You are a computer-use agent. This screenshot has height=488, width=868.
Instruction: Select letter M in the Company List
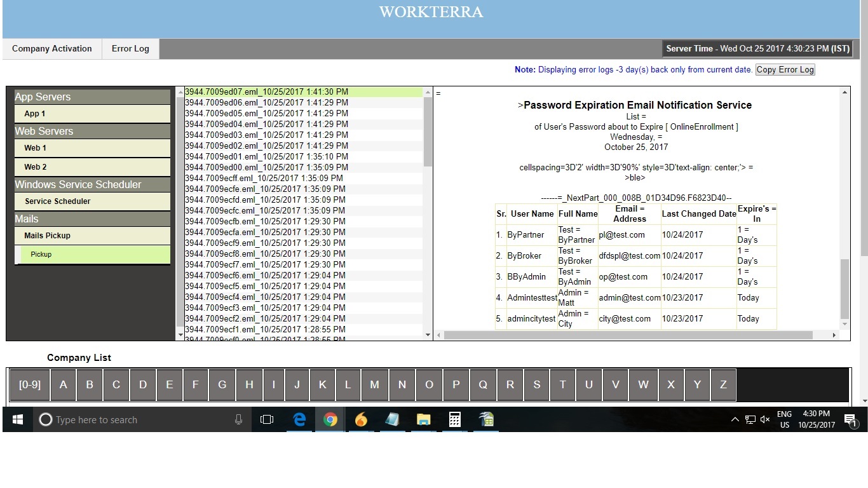[x=375, y=384]
